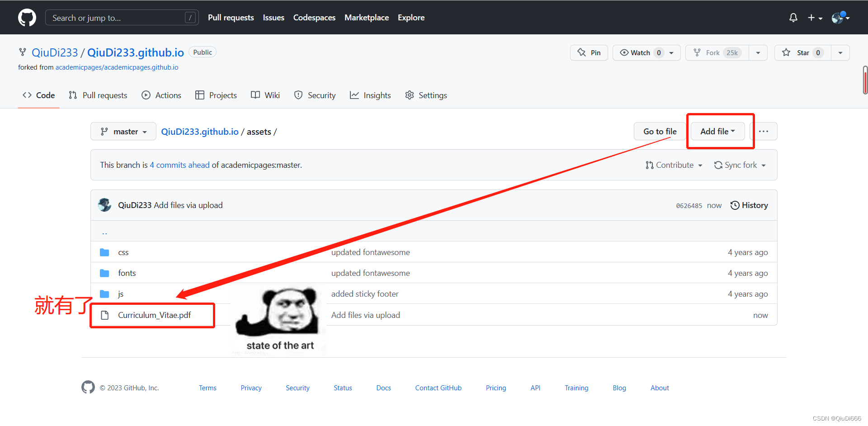The width and height of the screenshot is (868, 426).
Task: Open the fonts folder
Action: pyautogui.click(x=127, y=273)
